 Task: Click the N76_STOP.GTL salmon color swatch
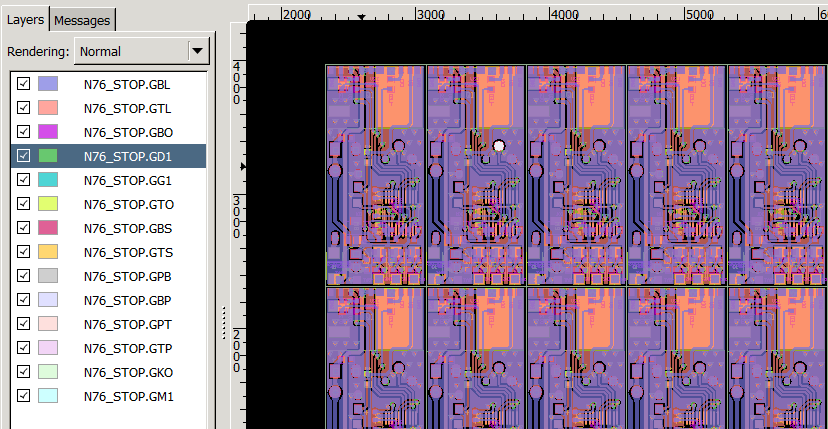coord(48,108)
